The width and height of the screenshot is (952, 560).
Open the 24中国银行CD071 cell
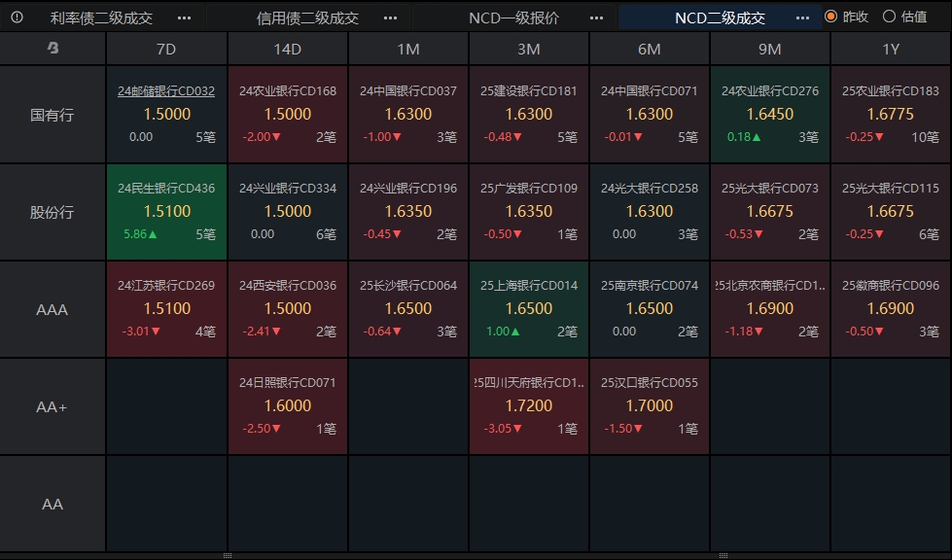pyautogui.click(x=649, y=115)
